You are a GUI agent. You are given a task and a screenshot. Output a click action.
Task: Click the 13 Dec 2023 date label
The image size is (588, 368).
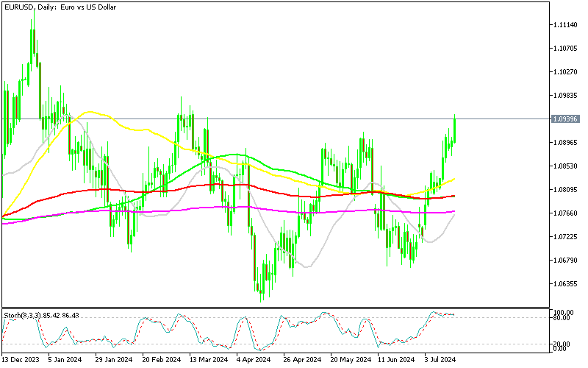pyautogui.click(x=19, y=361)
